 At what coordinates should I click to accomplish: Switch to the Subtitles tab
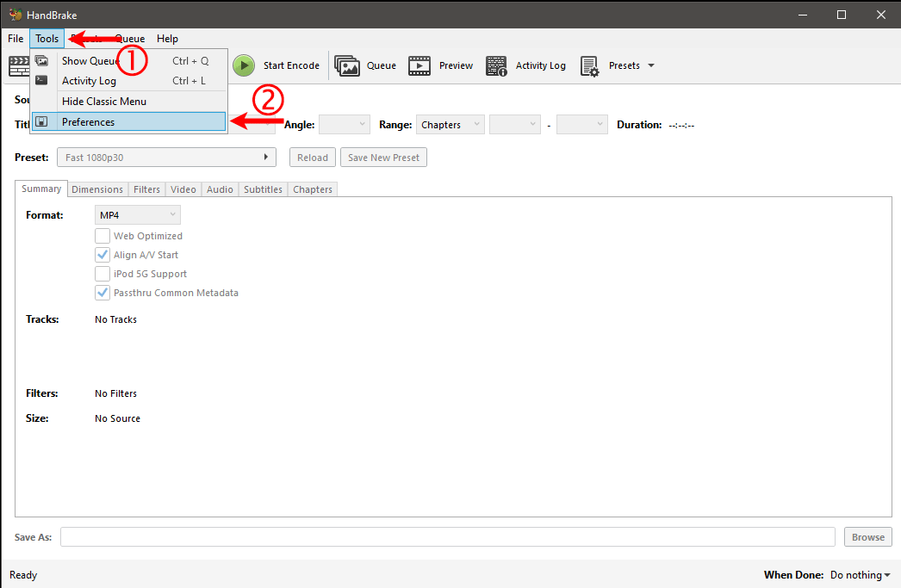[x=264, y=189]
